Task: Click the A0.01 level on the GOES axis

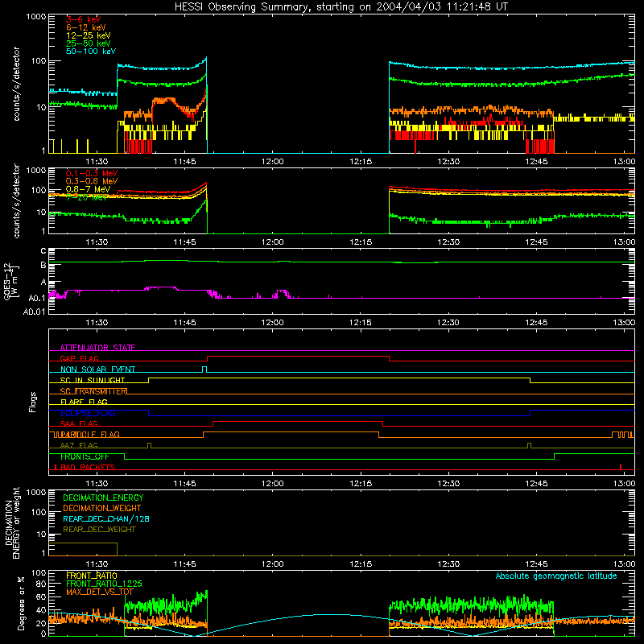Action: pyautogui.click(x=34, y=312)
